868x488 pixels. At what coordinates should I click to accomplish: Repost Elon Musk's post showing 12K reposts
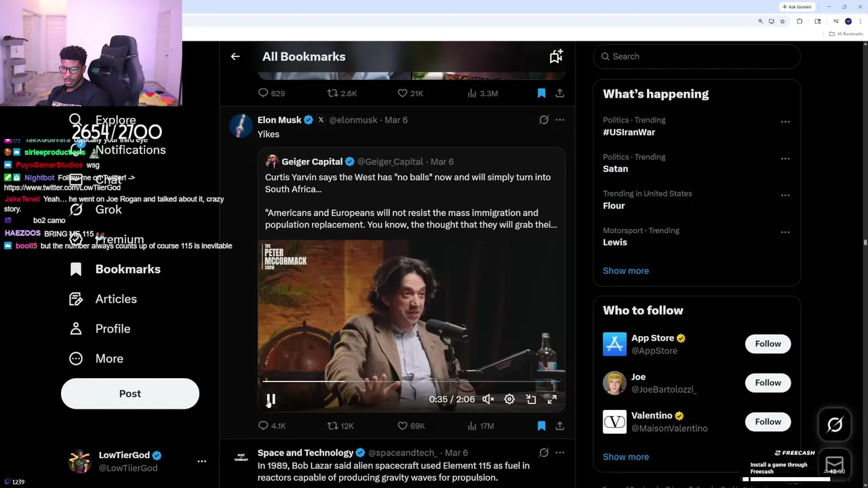340,426
